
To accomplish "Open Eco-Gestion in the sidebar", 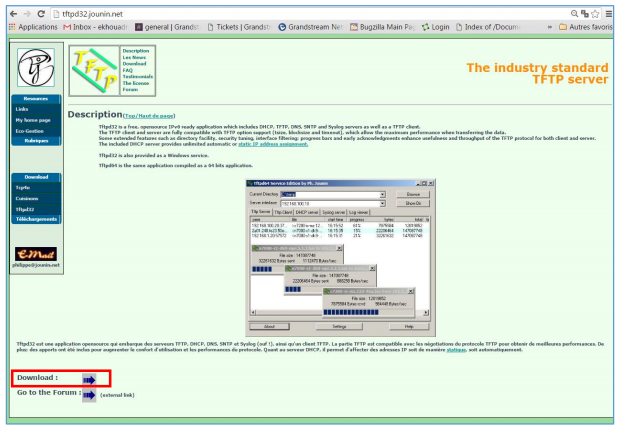I will click(x=36, y=131).
